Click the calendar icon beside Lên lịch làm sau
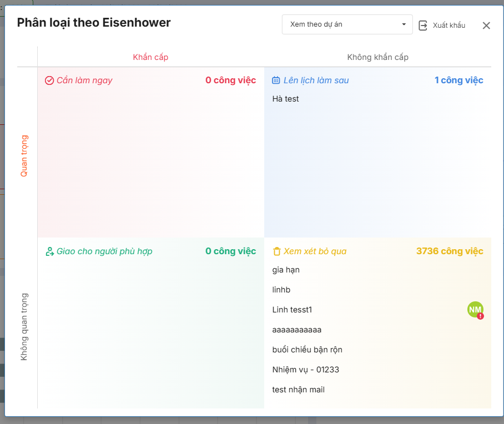Viewport: 504px width, 424px height. [x=276, y=80]
